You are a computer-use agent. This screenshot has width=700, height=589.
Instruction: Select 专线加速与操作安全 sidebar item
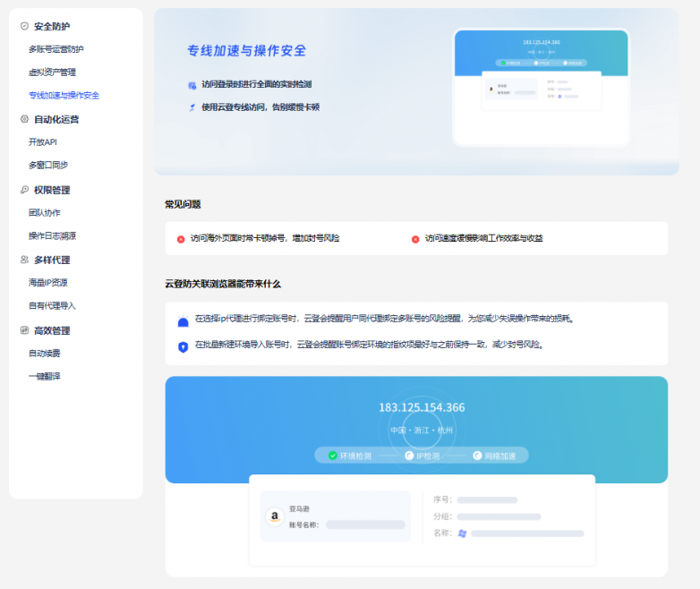pyautogui.click(x=64, y=96)
